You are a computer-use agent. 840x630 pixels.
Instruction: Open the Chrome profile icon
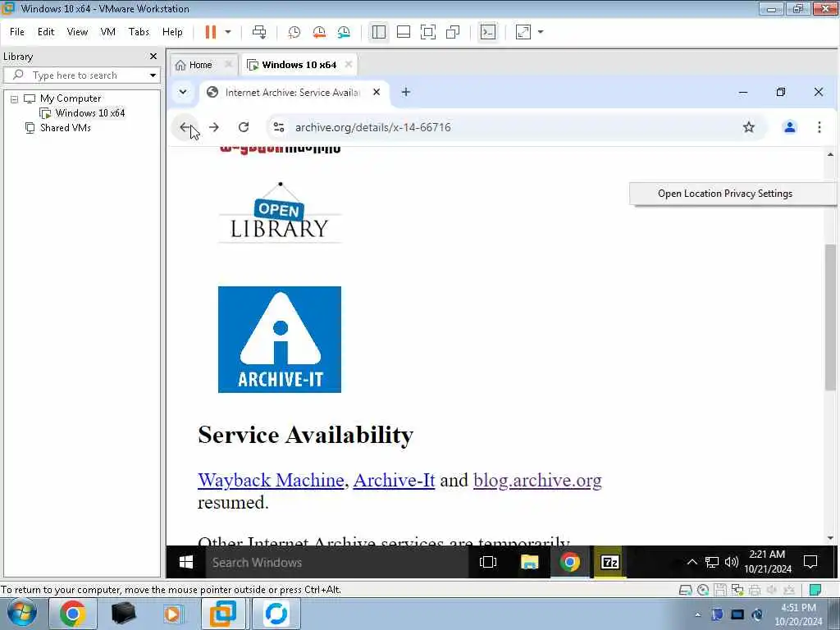pyautogui.click(x=790, y=127)
